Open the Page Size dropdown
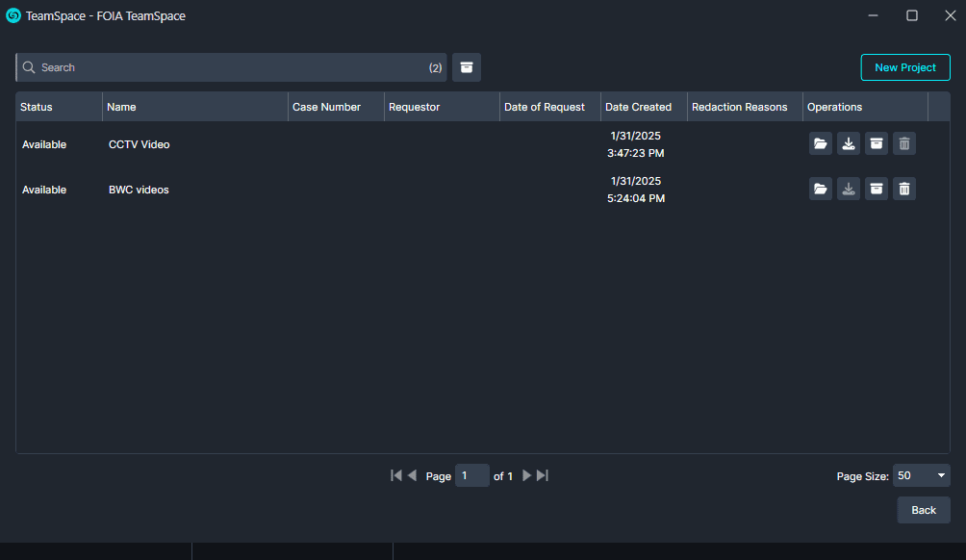This screenshot has width=966, height=560. pyautogui.click(x=921, y=474)
